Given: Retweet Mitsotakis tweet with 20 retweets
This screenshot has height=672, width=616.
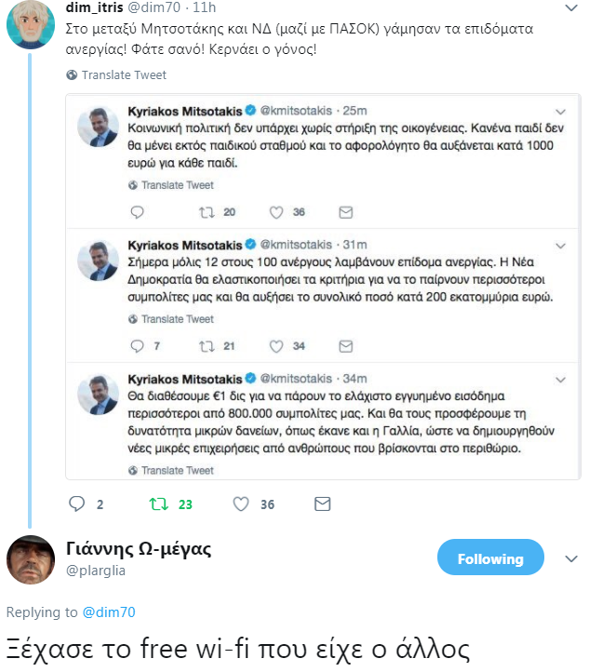Looking at the screenshot, I should [x=207, y=212].
